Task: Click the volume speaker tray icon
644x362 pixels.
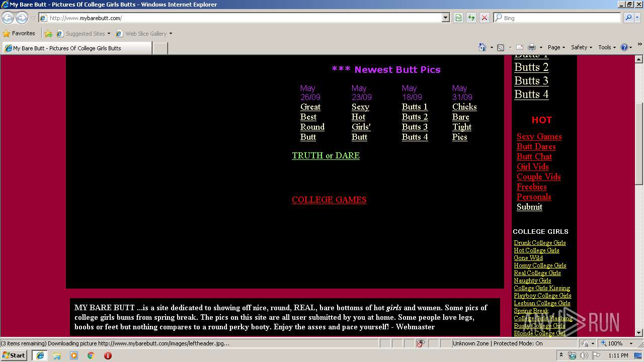Action: point(584,355)
